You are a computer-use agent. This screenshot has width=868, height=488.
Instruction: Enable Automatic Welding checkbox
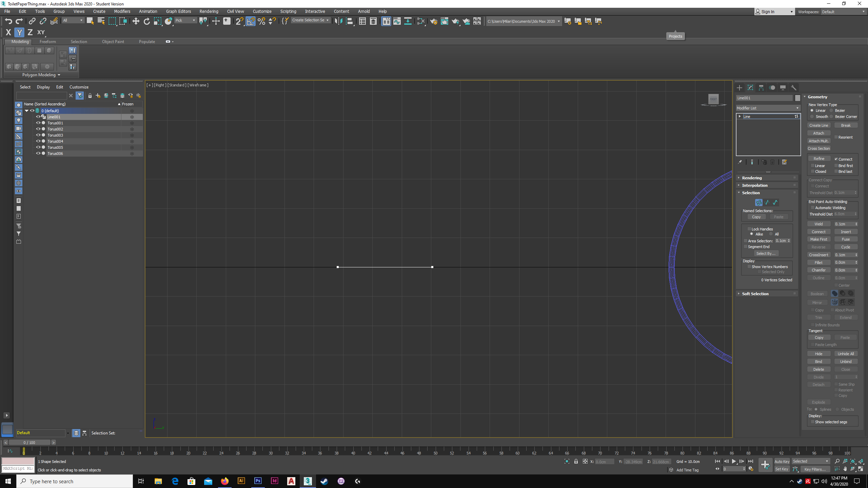[813, 208]
